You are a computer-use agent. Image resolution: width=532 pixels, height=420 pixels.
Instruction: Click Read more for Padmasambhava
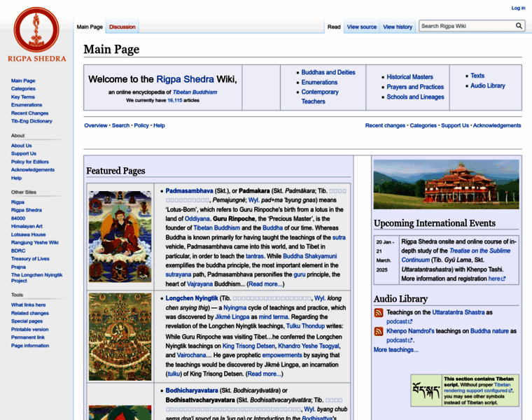pyautogui.click(x=265, y=284)
